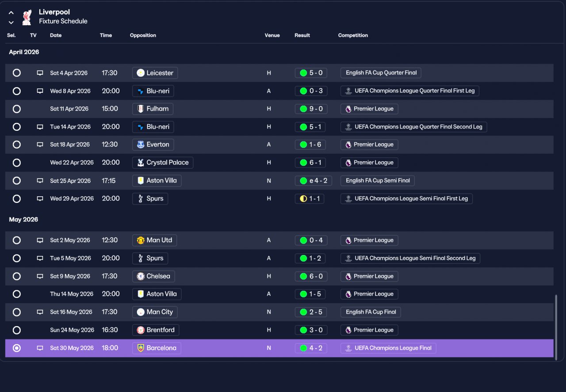Click TV icon for Tue 14 Apr fixture
The image size is (566, 392).
point(40,127)
